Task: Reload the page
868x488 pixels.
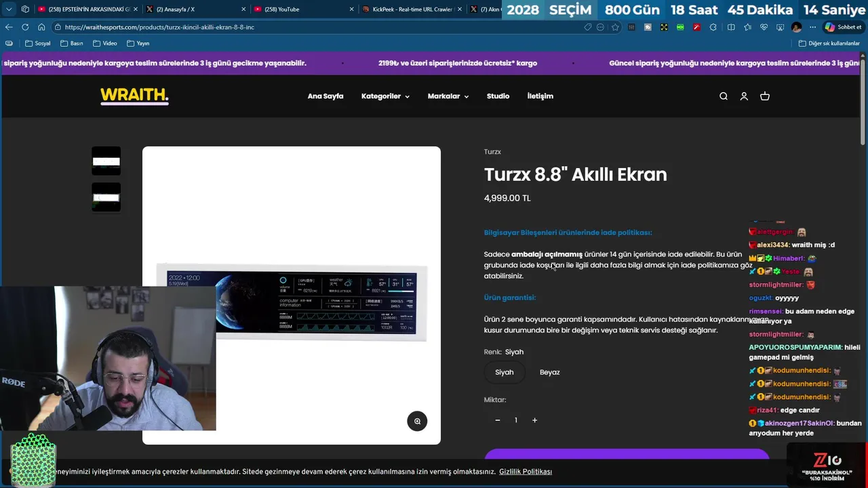Action: click(25, 27)
